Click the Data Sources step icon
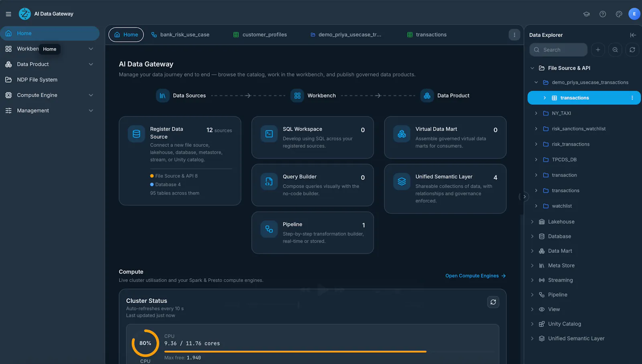 click(x=163, y=96)
